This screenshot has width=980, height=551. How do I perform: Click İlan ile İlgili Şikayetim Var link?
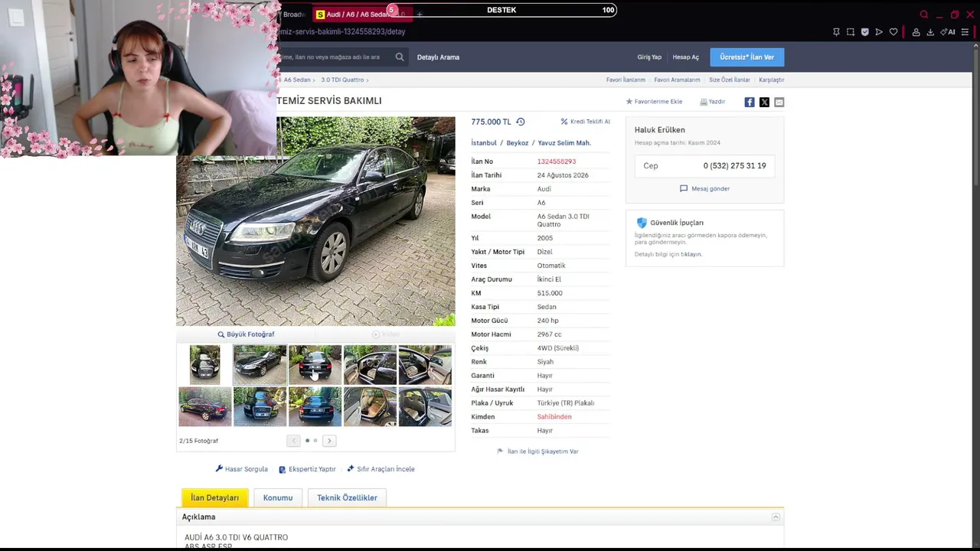coord(537,452)
